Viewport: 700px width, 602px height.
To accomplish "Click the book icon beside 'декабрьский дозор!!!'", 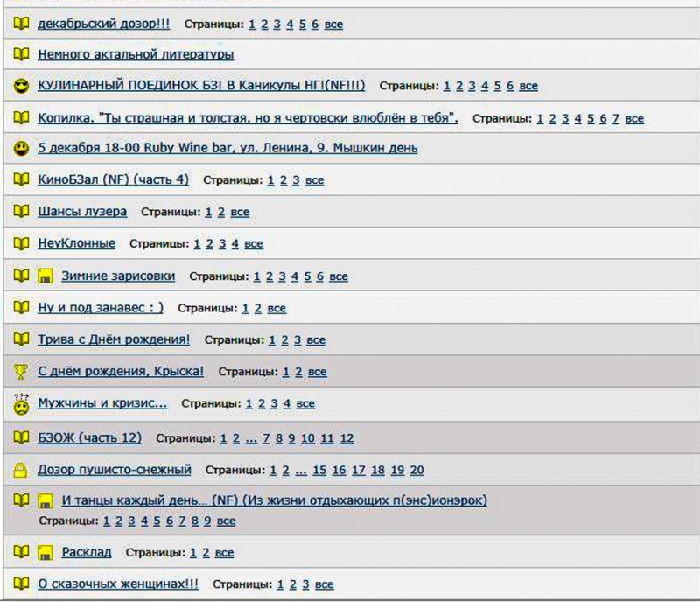I will tap(21, 24).
